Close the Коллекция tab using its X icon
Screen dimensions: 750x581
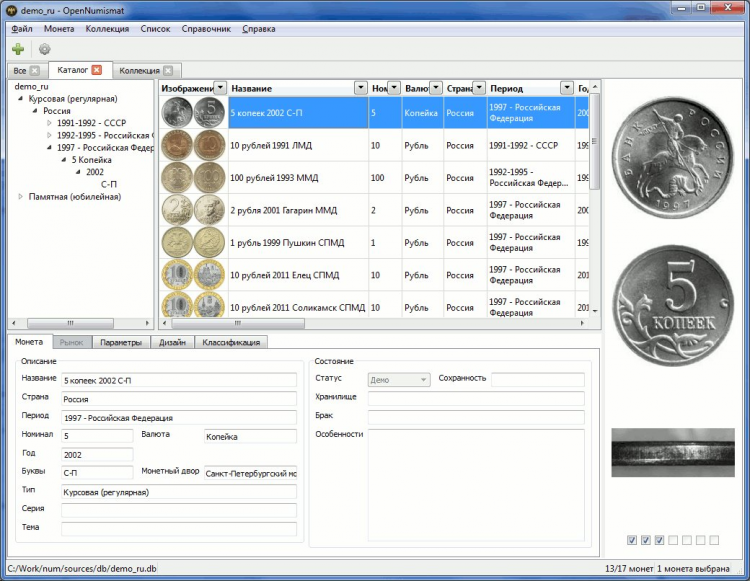click(168, 71)
